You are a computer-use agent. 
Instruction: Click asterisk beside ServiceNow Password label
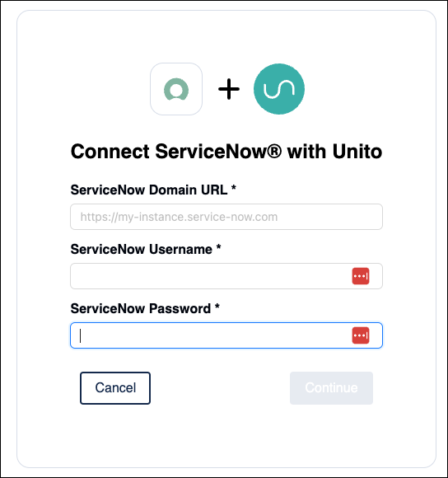217,307
